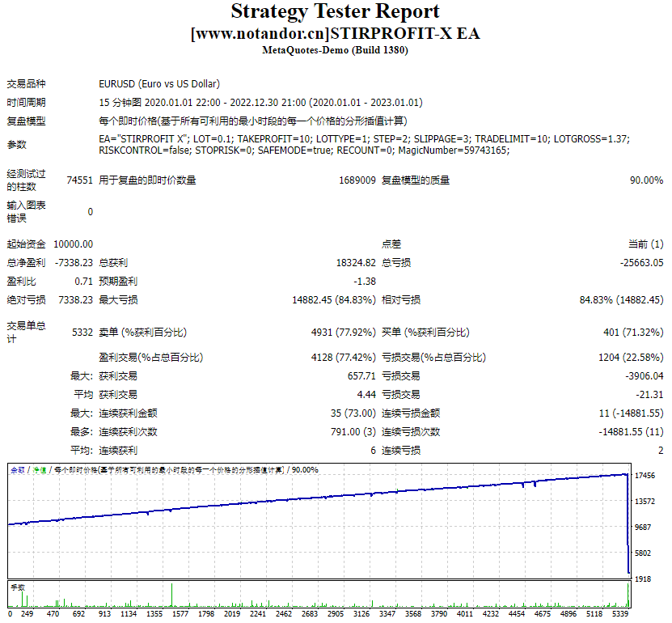The image size is (672, 623).
Task: Click total trades value 5332
Action: pyautogui.click(x=82, y=333)
